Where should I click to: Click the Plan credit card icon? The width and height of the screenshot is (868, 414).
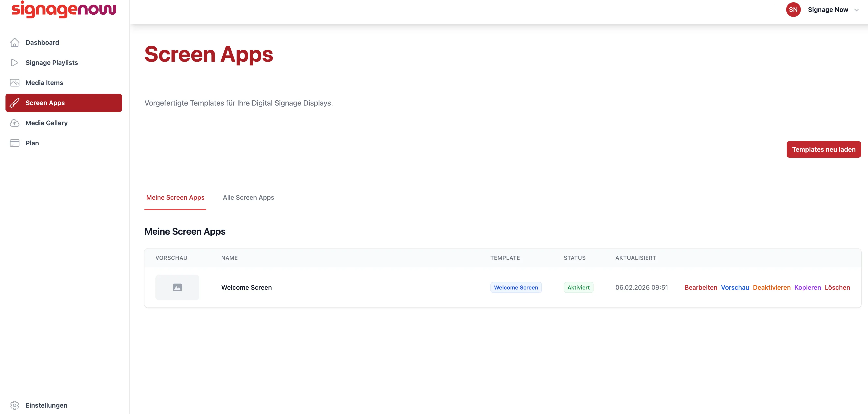coord(14,143)
